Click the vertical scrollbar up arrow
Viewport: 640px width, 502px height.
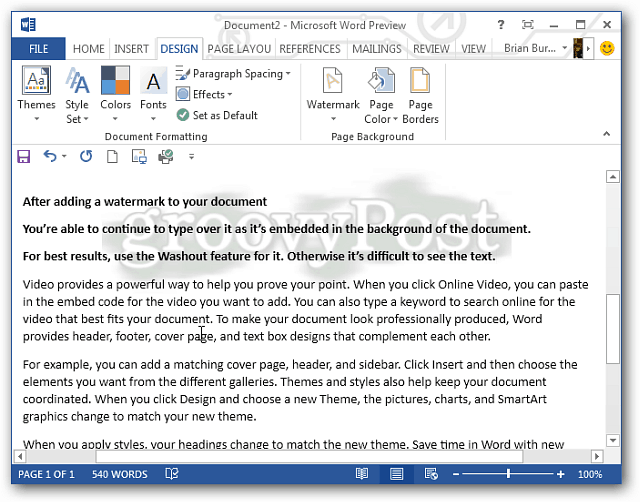[x=613, y=177]
